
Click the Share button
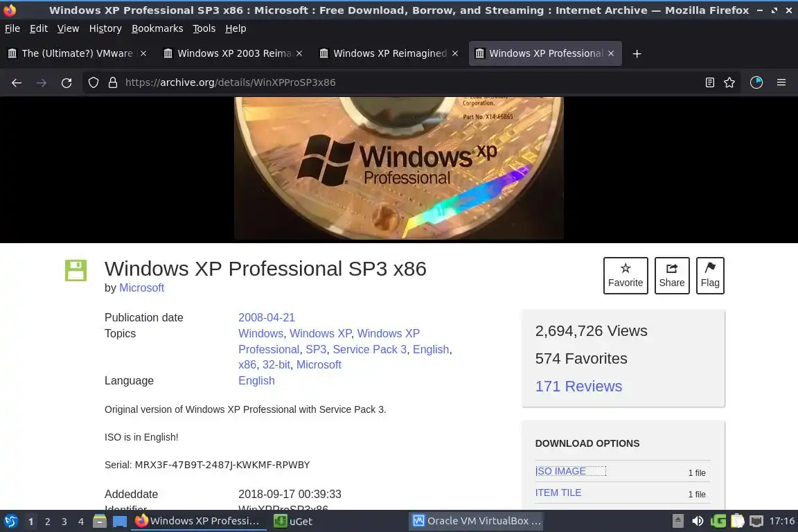coord(672,276)
